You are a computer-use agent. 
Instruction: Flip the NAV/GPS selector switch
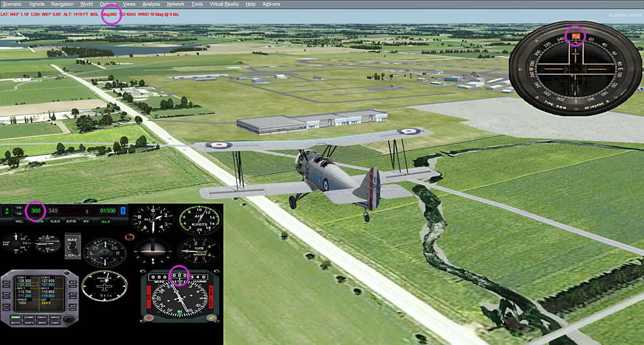[71, 247]
